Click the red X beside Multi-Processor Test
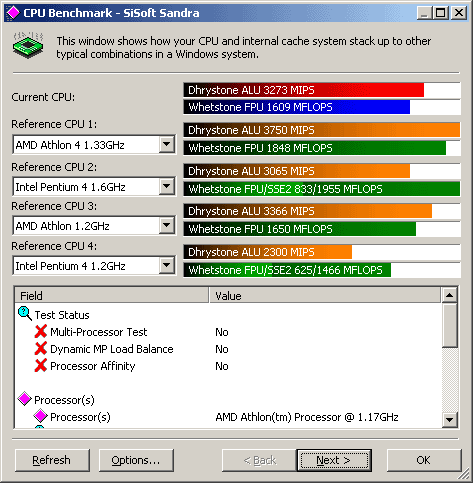Viewport: 473px width, 483px height. coord(41,331)
